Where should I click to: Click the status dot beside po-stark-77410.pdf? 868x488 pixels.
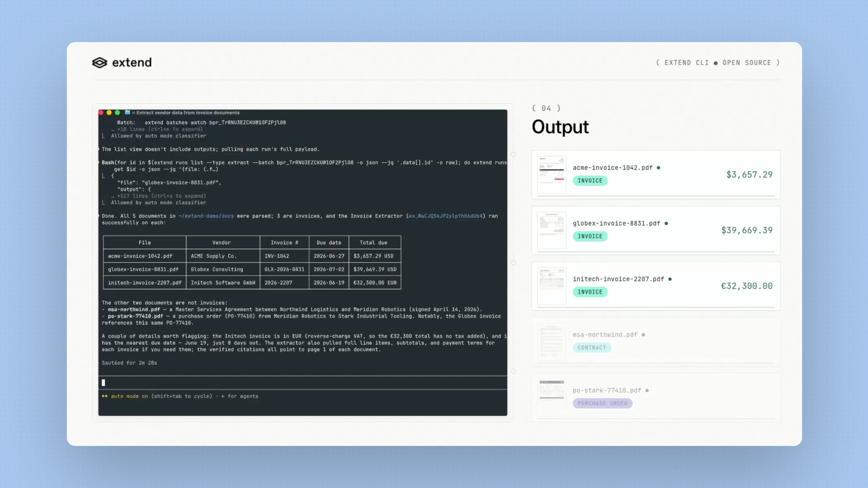tap(647, 390)
